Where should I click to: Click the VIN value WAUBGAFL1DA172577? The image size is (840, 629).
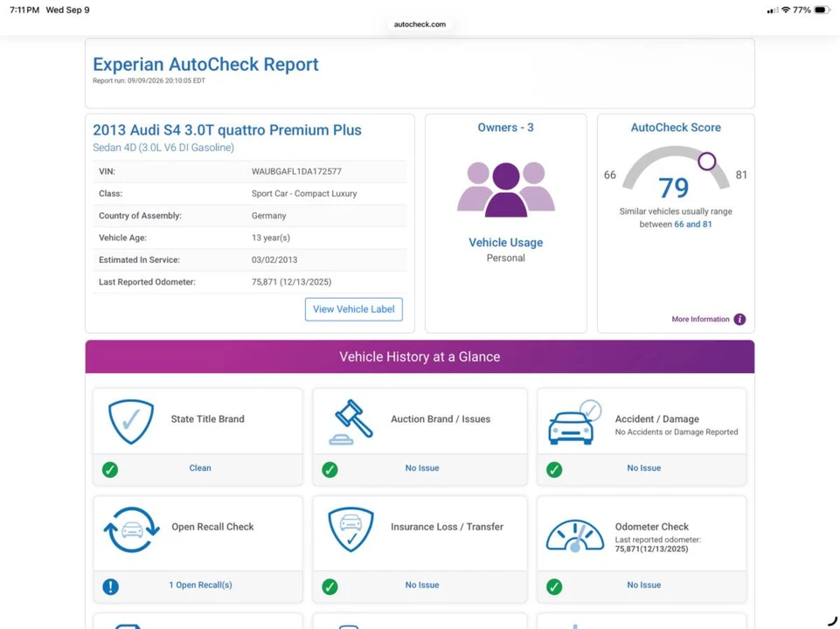coord(296,171)
